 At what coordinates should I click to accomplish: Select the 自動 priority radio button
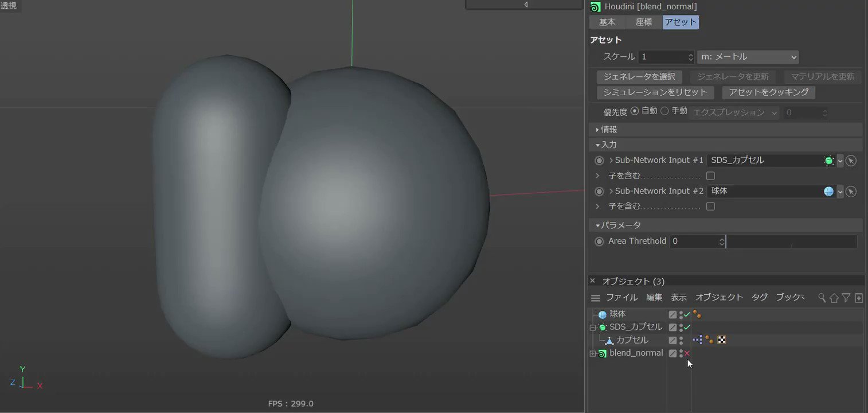635,111
